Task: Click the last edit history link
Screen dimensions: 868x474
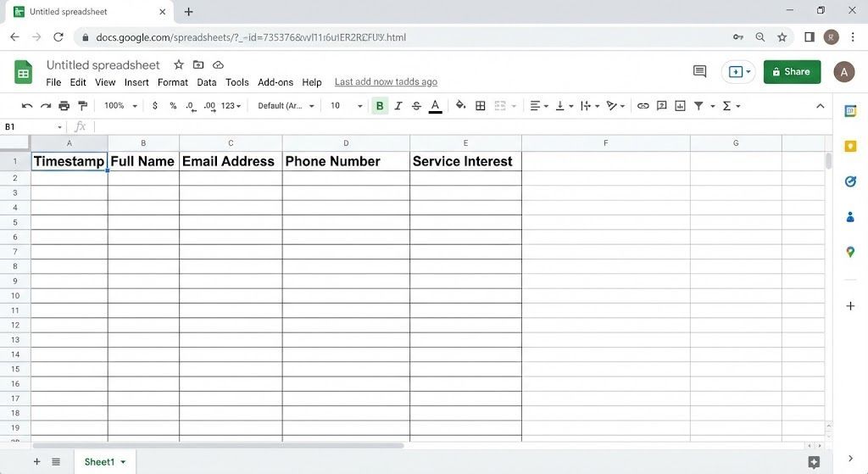Action: [x=386, y=82]
